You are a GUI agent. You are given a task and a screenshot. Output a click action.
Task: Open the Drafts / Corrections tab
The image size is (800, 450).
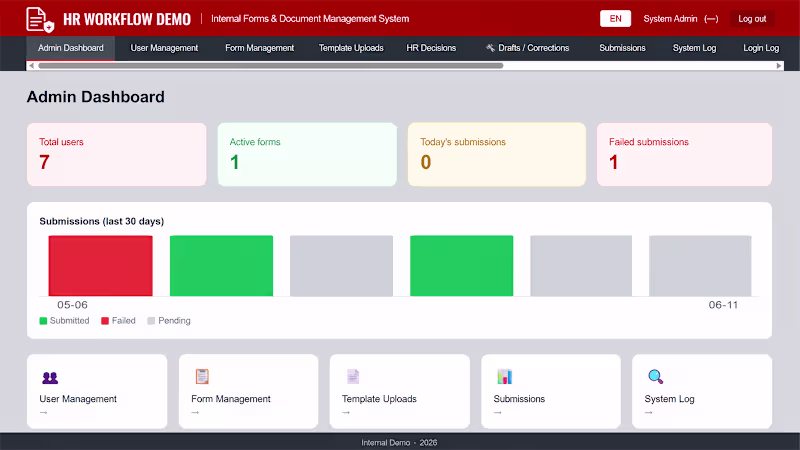(x=528, y=48)
